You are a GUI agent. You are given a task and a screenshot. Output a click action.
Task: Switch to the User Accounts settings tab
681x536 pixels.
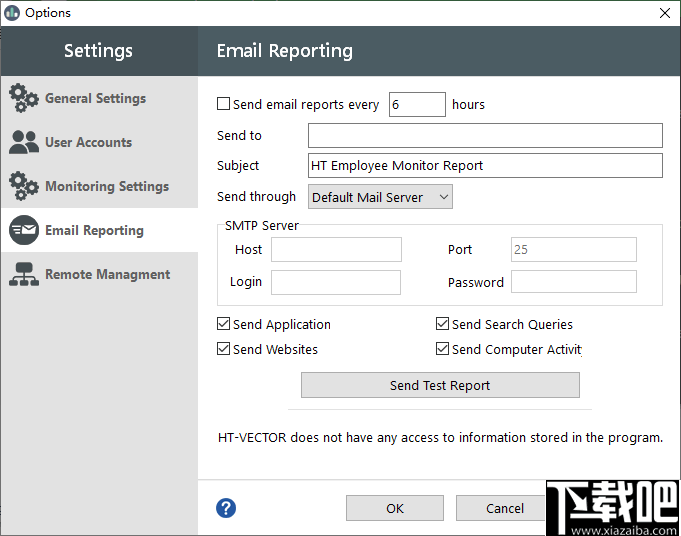[x=88, y=143]
